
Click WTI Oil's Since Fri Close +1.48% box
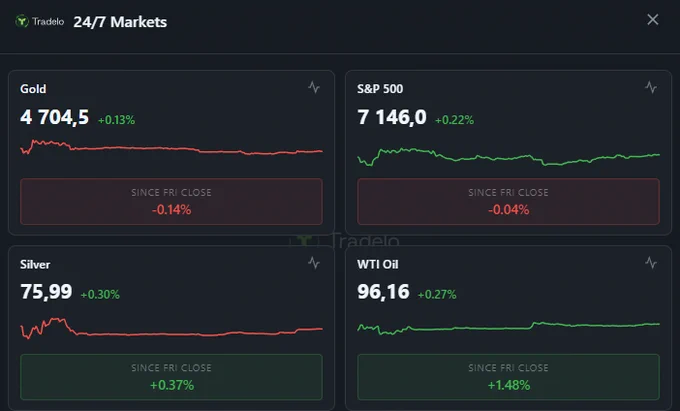(508, 377)
